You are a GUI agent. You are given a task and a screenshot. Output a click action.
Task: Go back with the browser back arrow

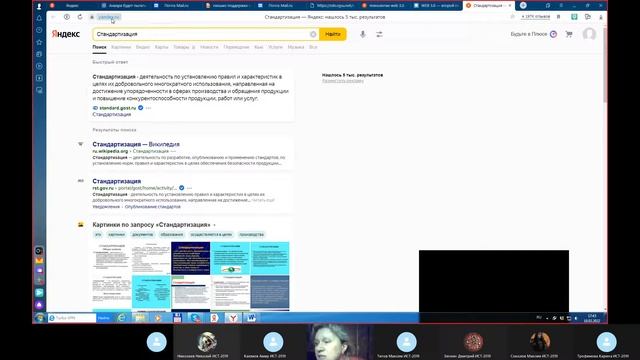point(53,17)
